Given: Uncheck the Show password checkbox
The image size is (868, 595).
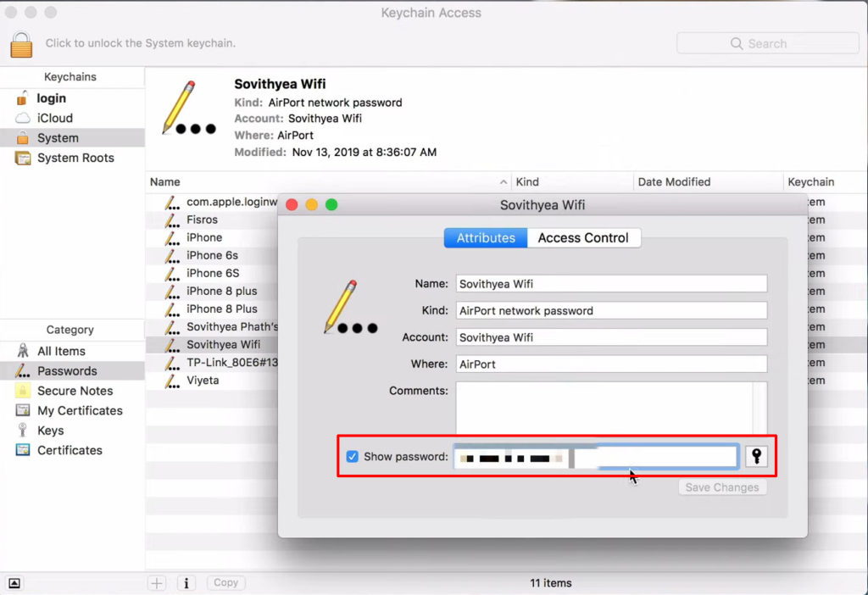Looking at the screenshot, I should (352, 456).
